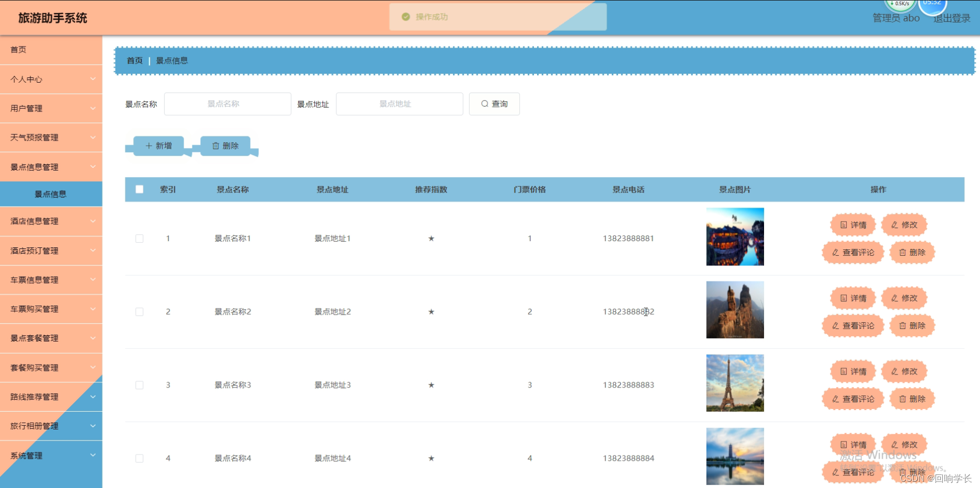Screen dimensions: 980x488
Task: Open the 路线推荐管理 sidebar menu
Action: click(51, 397)
